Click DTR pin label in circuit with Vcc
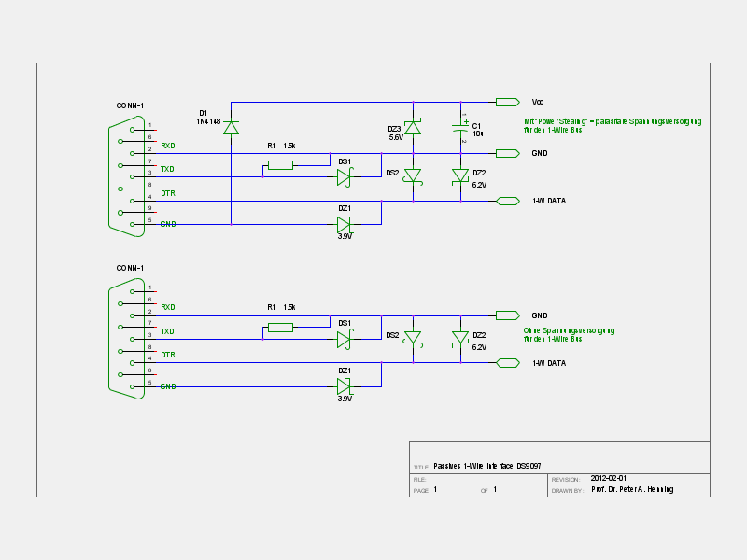 [168, 193]
